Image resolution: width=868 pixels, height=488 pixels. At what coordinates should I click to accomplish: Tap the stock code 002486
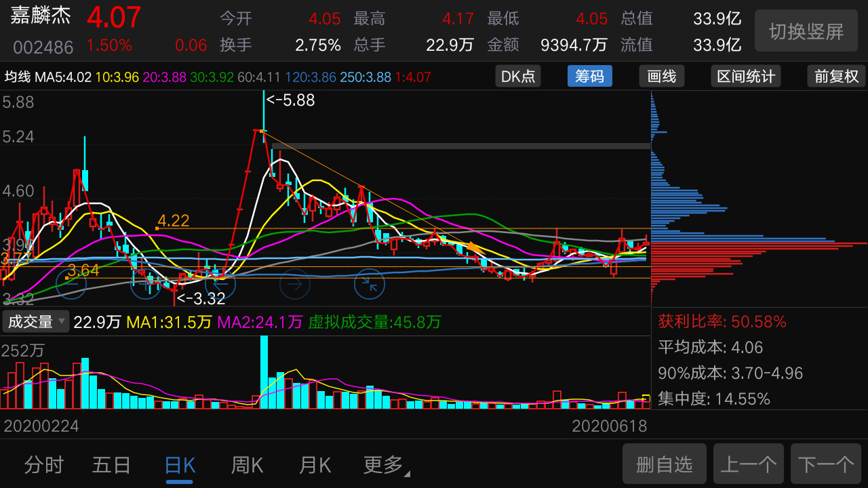pyautogui.click(x=43, y=47)
